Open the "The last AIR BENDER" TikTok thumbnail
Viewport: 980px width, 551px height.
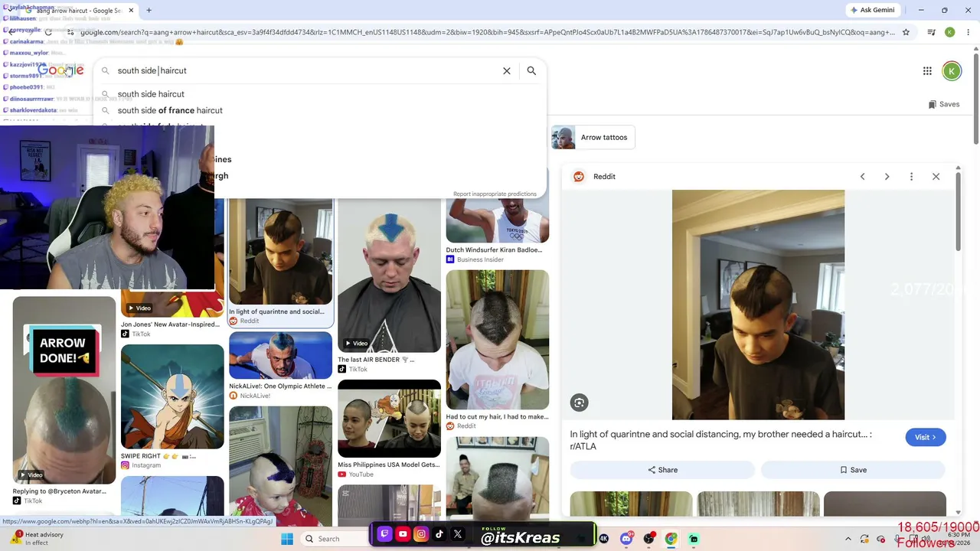pyautogui.click(x=389, y=274)
